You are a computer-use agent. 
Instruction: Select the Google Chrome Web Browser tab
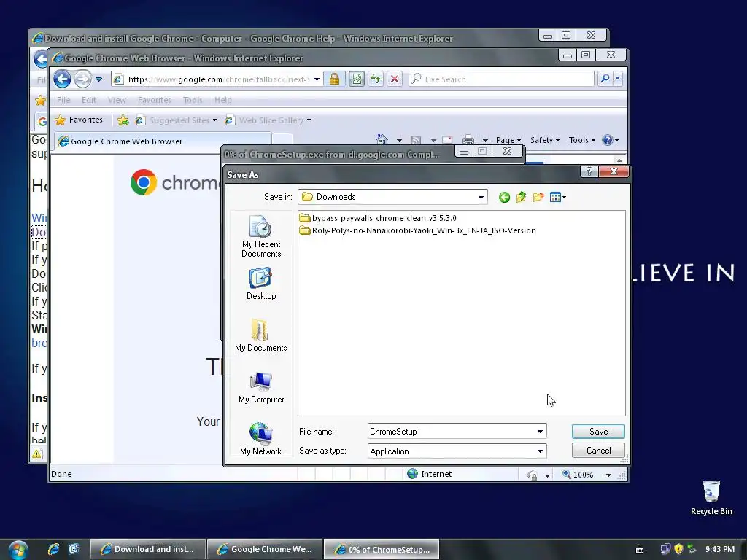pyautogui.click(x=163, y=141)
